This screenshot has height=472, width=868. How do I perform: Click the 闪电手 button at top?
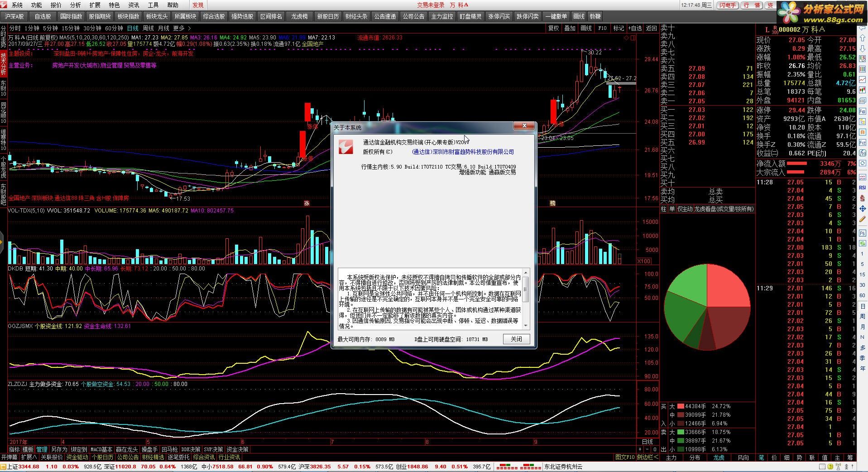(x=728, y=5)
